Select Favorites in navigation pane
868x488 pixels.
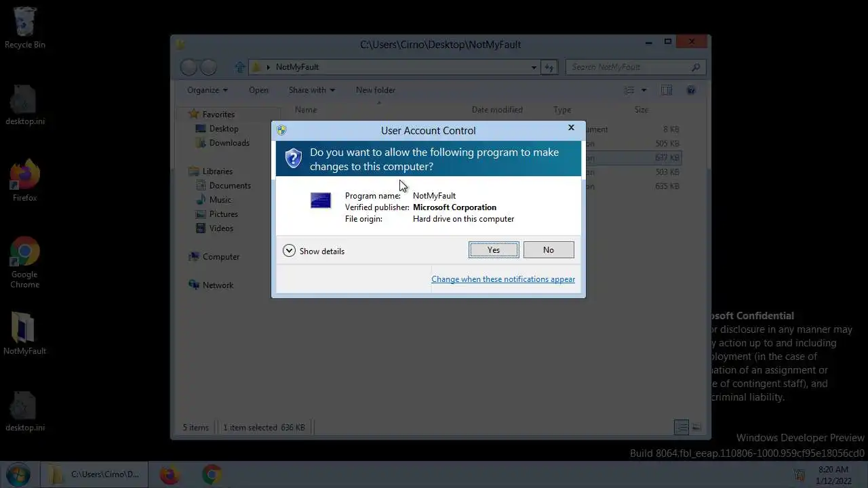tap(212, 115)
